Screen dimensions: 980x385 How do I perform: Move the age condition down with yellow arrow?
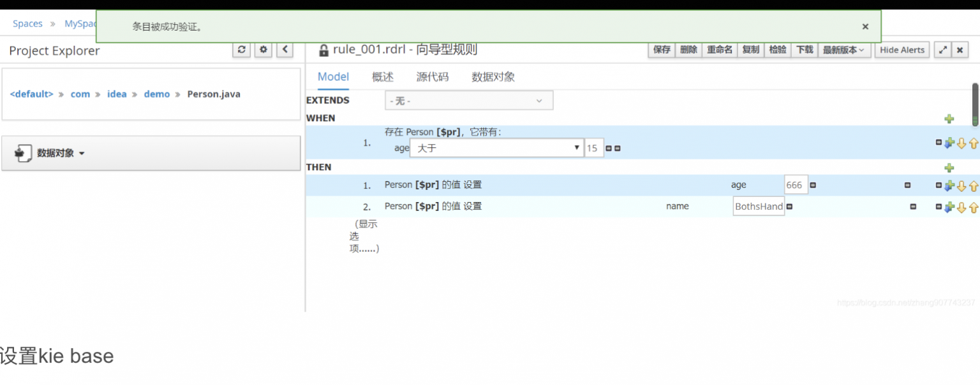[x=961, y=143]
